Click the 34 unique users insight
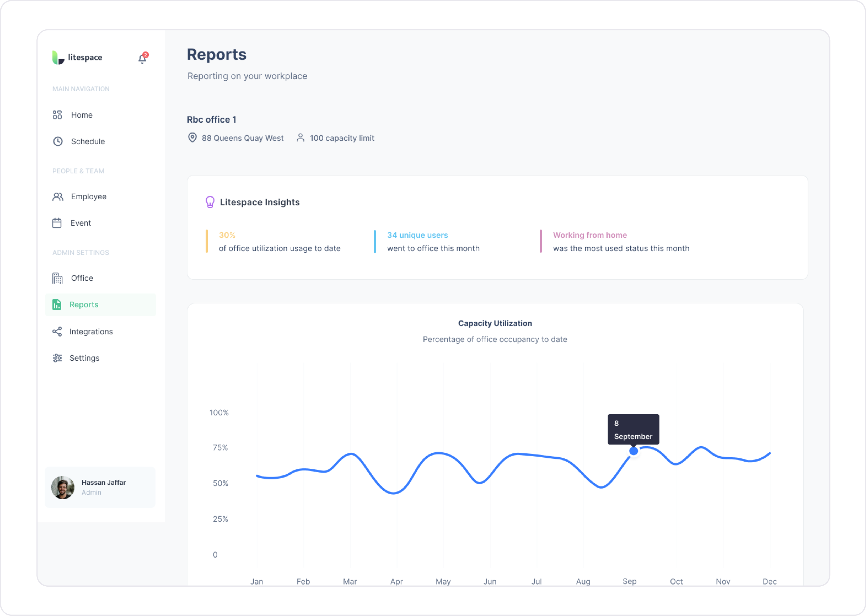The image size is (866, 616). 417,235
